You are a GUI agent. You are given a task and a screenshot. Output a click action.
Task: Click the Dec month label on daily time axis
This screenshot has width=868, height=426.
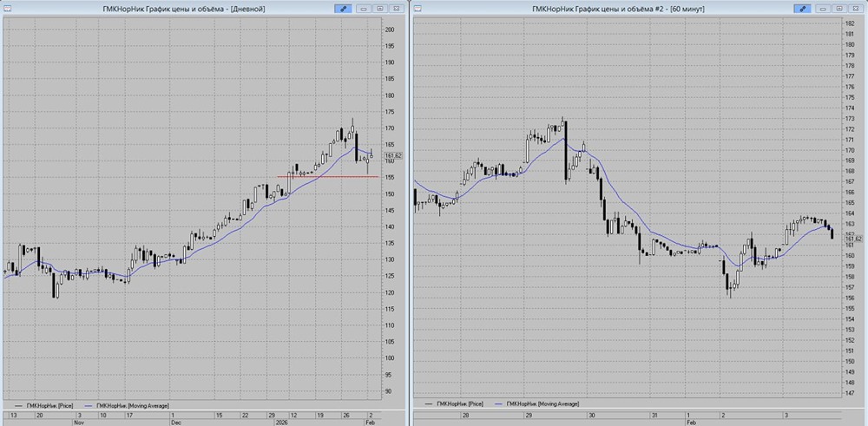[175, 421]
